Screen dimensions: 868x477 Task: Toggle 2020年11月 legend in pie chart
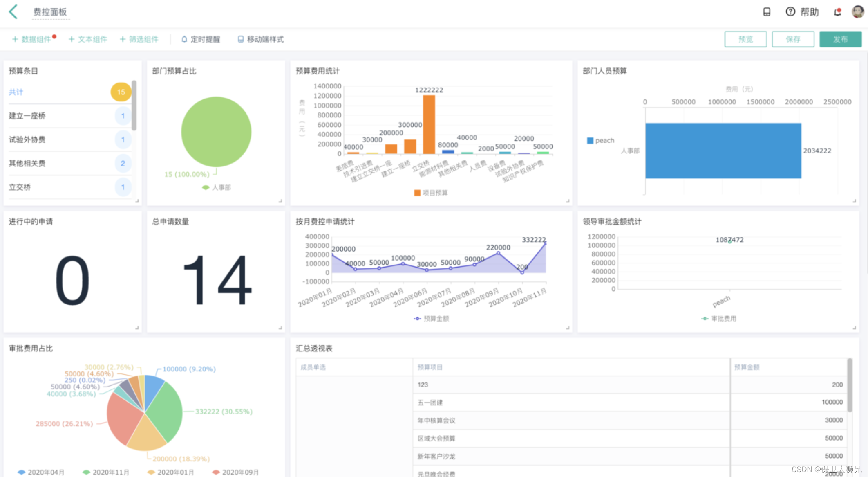click(106, 472)
